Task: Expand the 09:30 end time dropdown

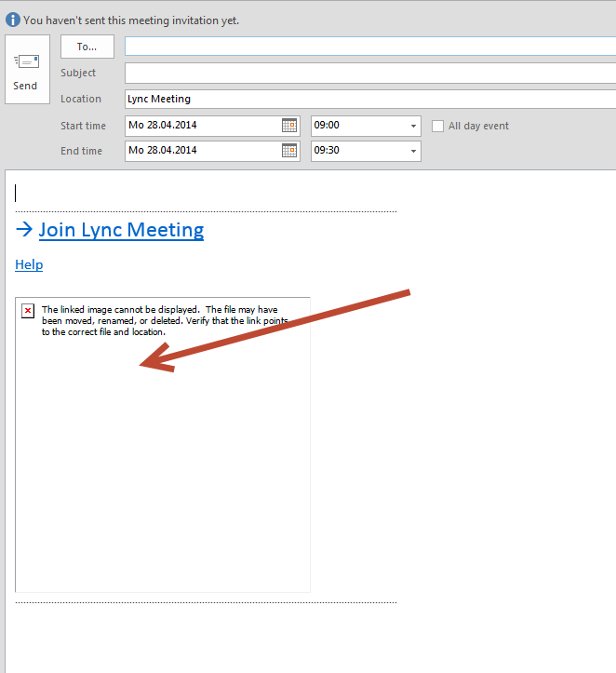Action: (413, 151)
